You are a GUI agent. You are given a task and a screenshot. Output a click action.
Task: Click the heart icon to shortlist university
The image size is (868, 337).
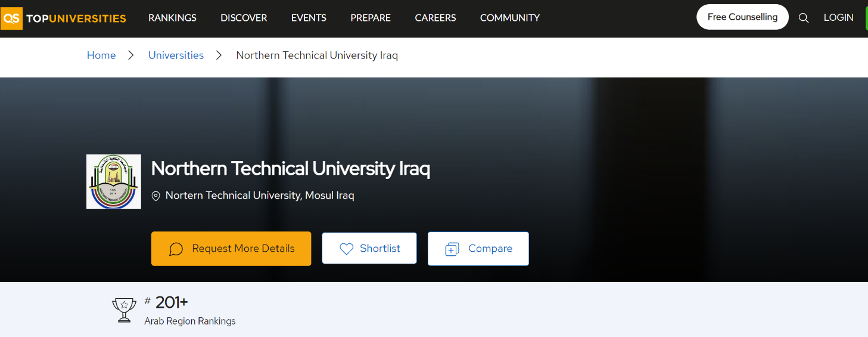coord(346,249)
